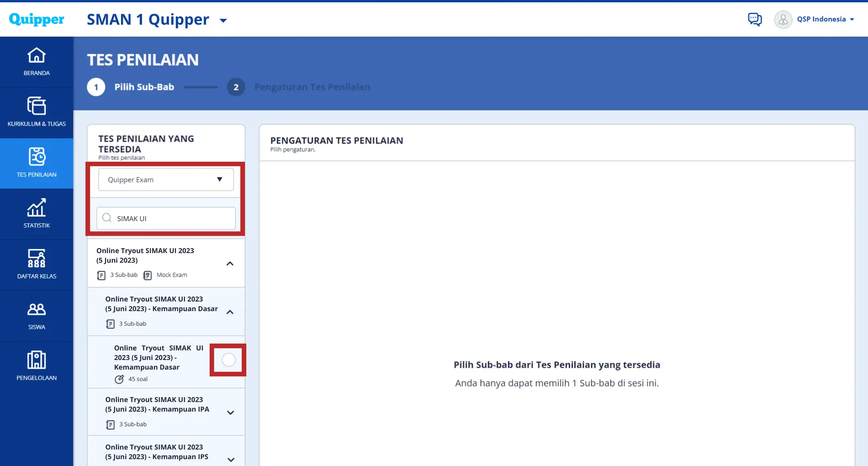This screenshot has height=466, width=868.
Task: Expand the Kemampuan IPA group chevron
Action: coord(231,413)
